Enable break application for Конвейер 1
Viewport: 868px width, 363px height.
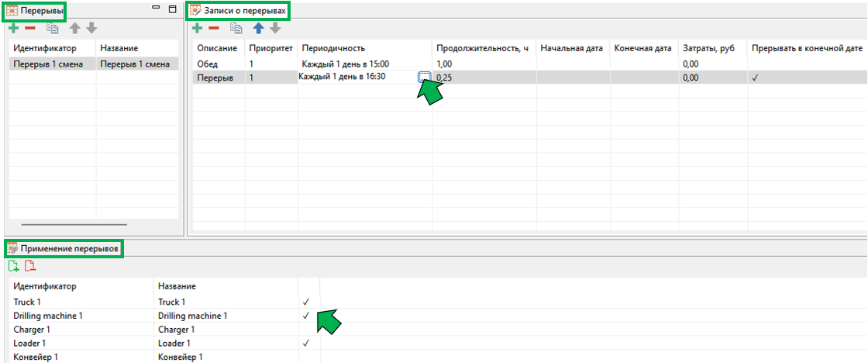point(309,357)
